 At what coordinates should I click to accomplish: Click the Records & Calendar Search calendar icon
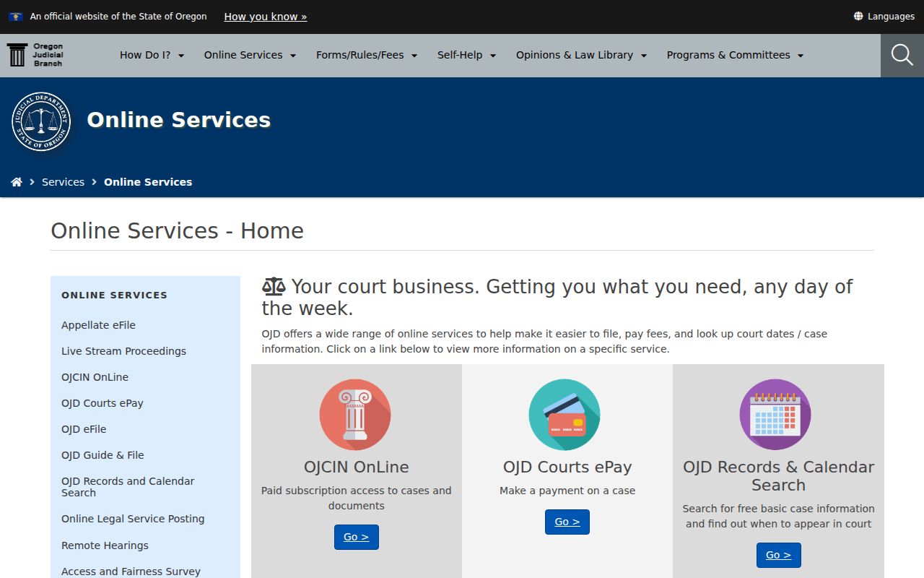pyautogui.click(x=775, y=415)
